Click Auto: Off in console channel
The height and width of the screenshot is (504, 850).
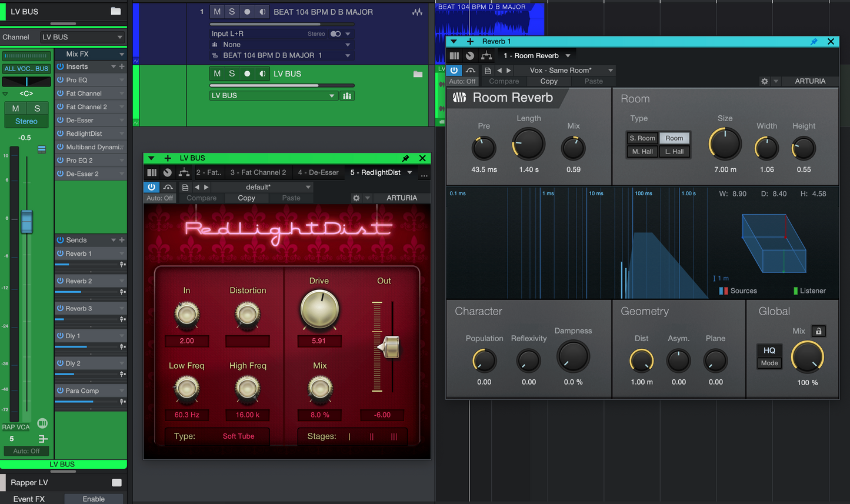pyautogui.click(x=26, y=451)
